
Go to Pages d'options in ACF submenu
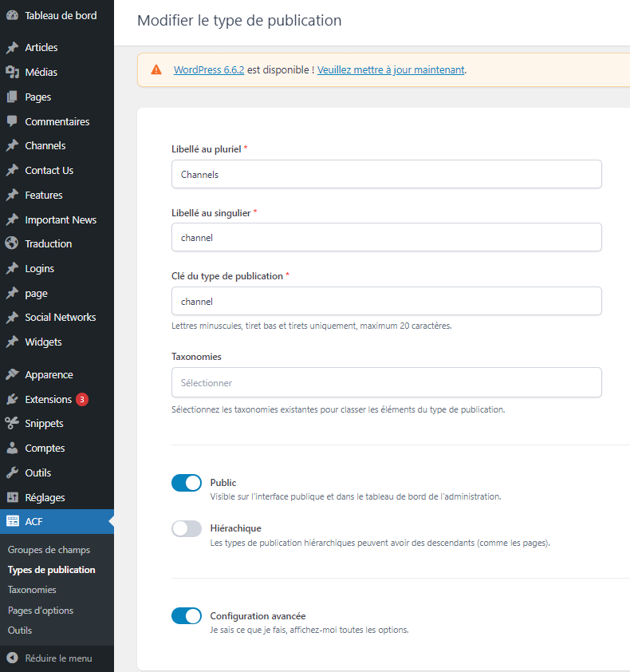click(x=41, y=611)
